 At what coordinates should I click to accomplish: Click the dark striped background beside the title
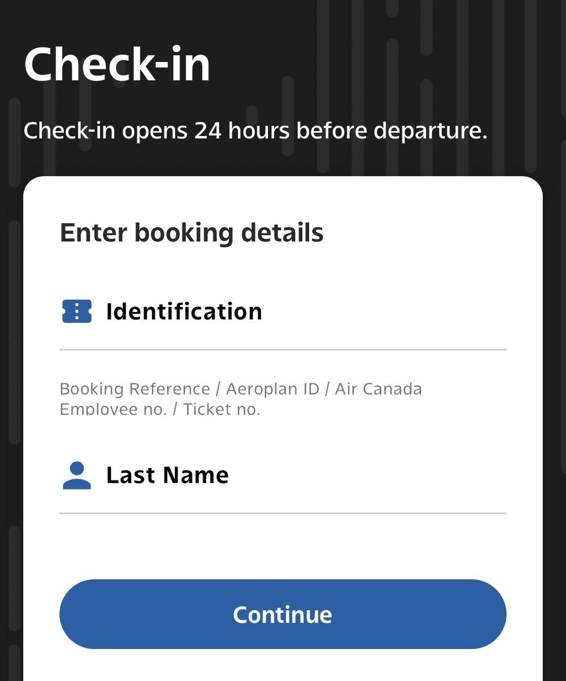click(382, 65)
